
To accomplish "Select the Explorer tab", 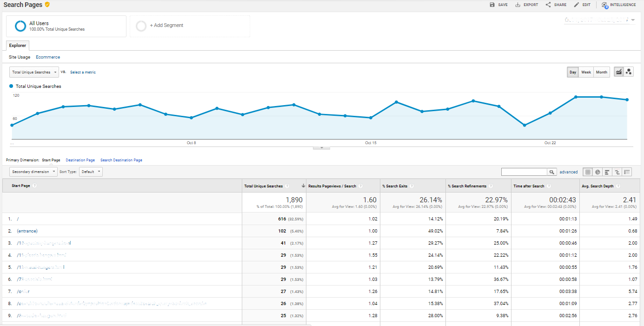I will pyautogui.click(x=17, y=45).
